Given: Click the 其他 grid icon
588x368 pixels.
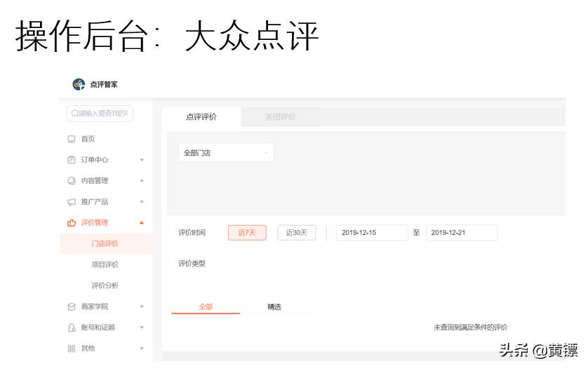Looking at the screenshot, I should tap(72, 348).
